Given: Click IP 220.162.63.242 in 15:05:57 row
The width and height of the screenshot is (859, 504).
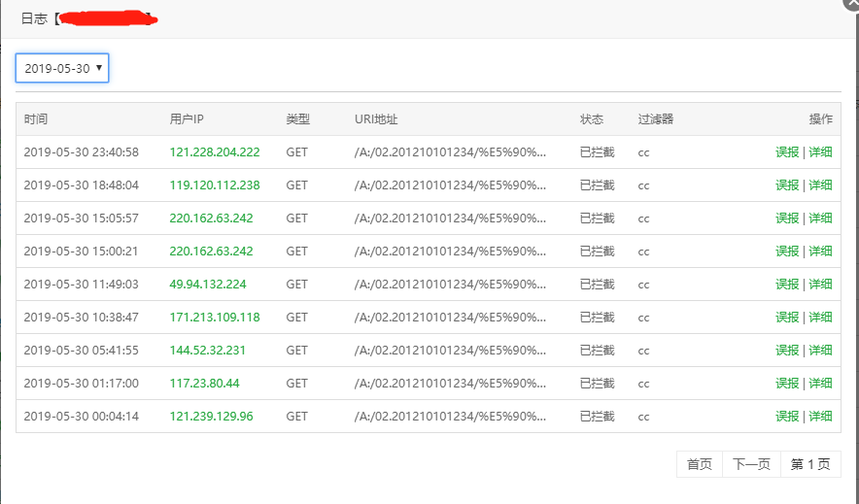Looking at the screenshot, I should point(211,218).
